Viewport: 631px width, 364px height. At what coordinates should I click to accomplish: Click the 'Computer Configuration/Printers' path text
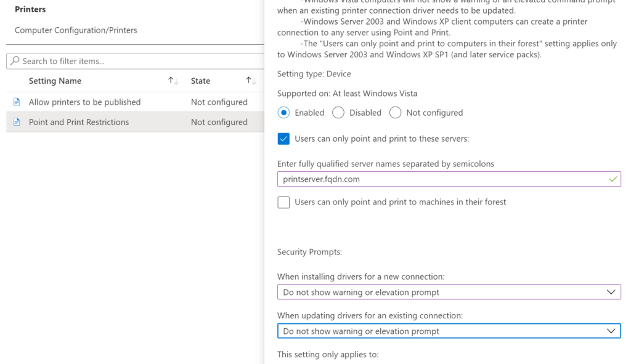point(76,30)
